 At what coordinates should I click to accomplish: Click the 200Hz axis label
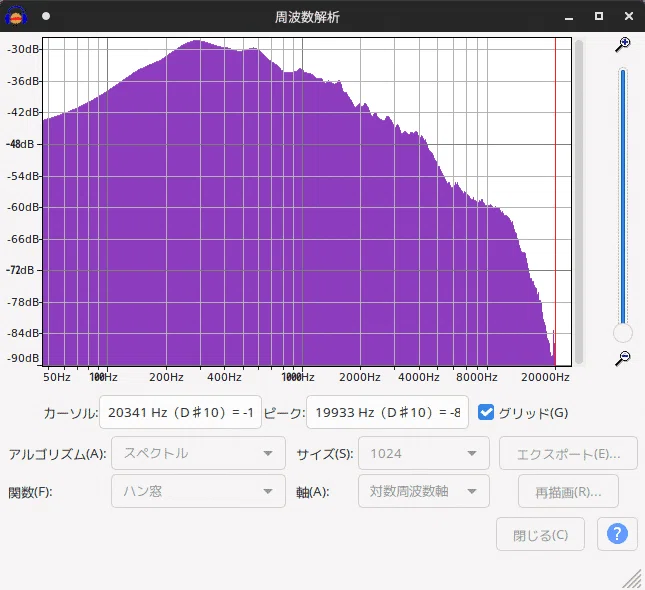(x=166, y=377)
